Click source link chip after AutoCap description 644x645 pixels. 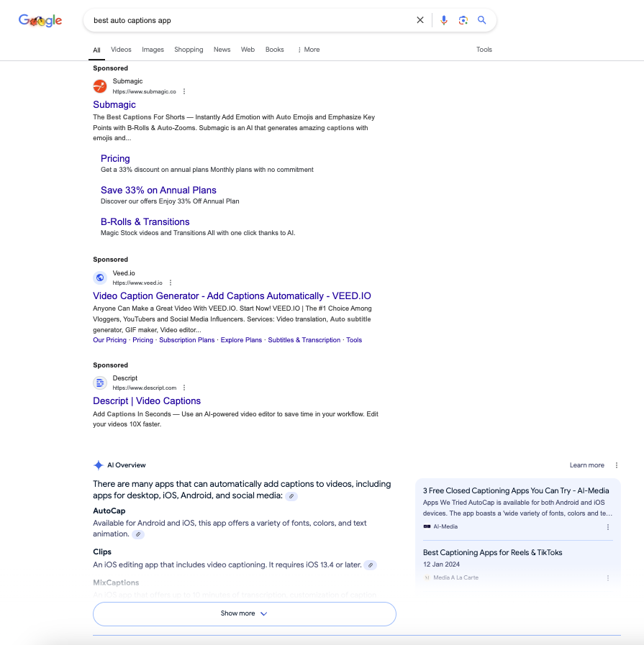[138, 534]
